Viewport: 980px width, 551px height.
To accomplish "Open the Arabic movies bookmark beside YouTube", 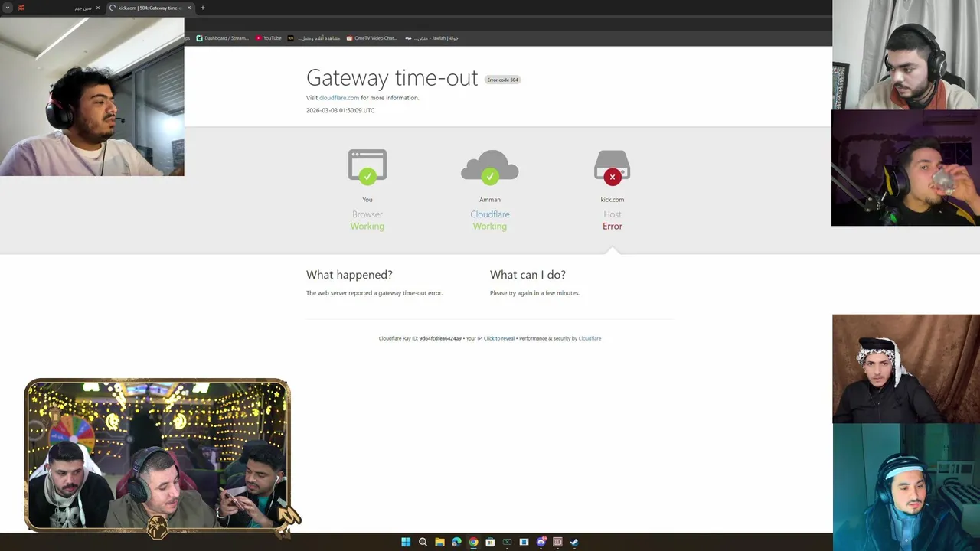I will point(314,38).
